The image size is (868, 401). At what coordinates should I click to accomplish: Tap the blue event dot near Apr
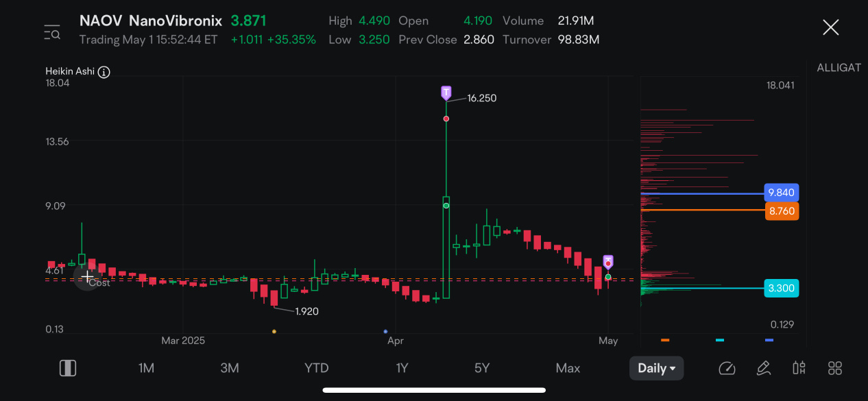(x=385, y=332)
